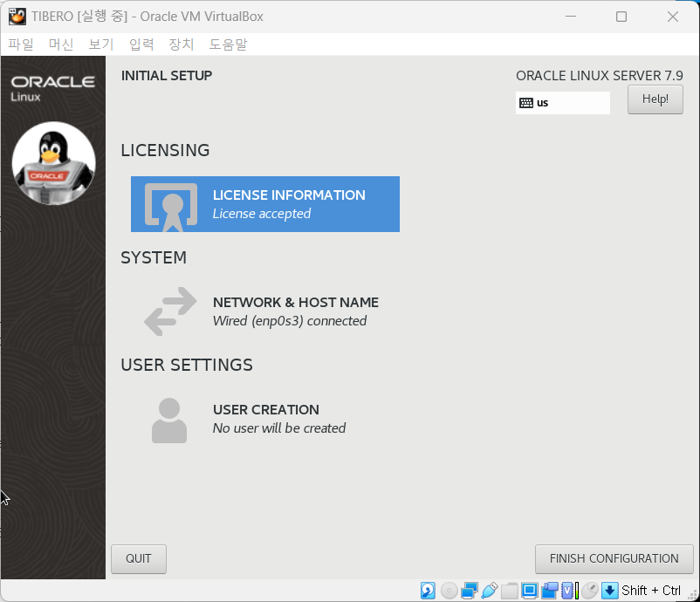The image size is (700, 602).
Task: Click the us keyboard layout field
Action: pyautogui.click(x=562, y=103)
